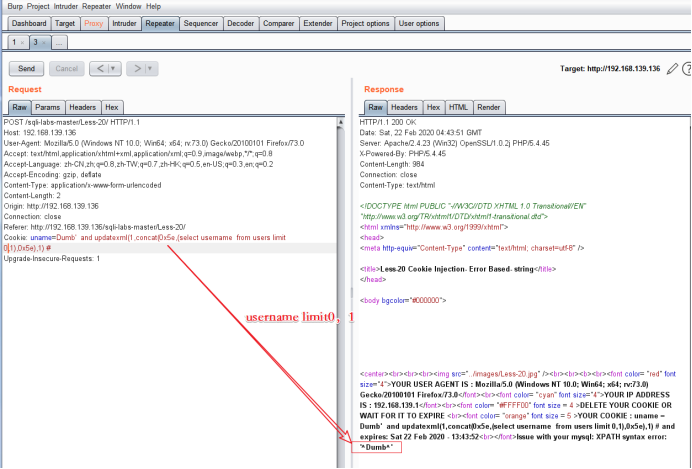Click the X-Powered-By: PHP/5.4.45 line

point(403,154)
